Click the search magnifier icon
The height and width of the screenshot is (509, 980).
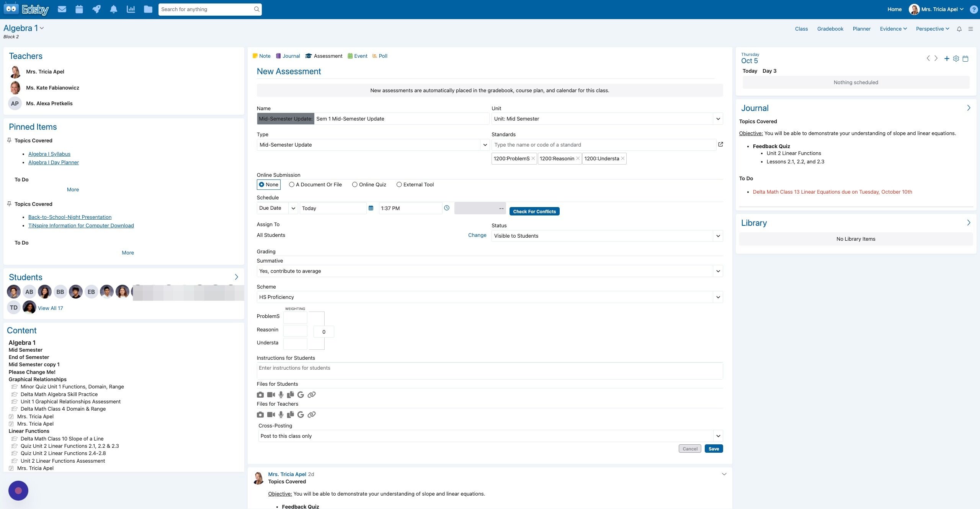point(256,9)
